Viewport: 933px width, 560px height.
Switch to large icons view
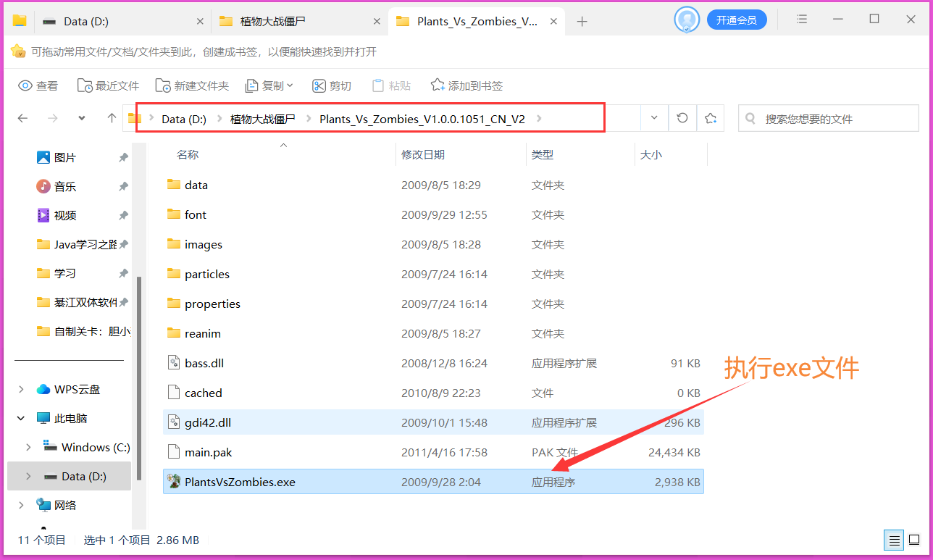coord(914,540)
